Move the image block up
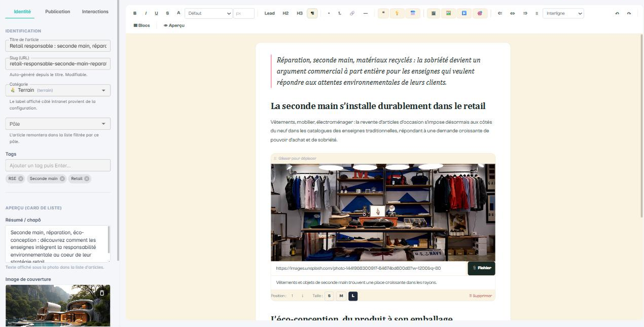This screenshot has height=327, width=644. tap(292, 296)
